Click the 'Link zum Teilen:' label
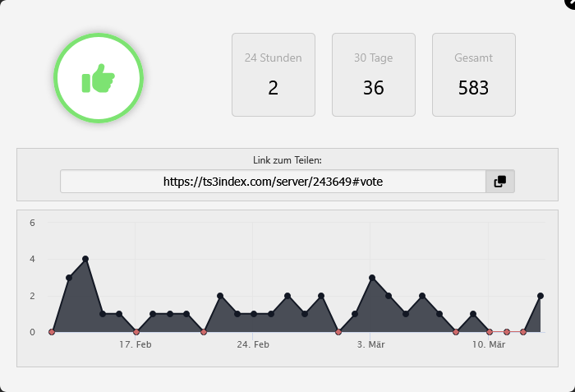Screen dimensions: 575x392 click(287, 160)
